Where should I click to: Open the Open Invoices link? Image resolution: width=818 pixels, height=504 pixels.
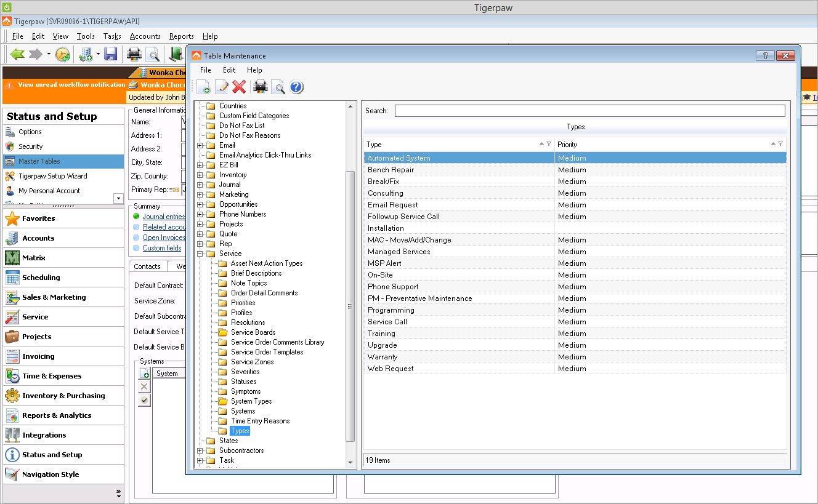163,237
